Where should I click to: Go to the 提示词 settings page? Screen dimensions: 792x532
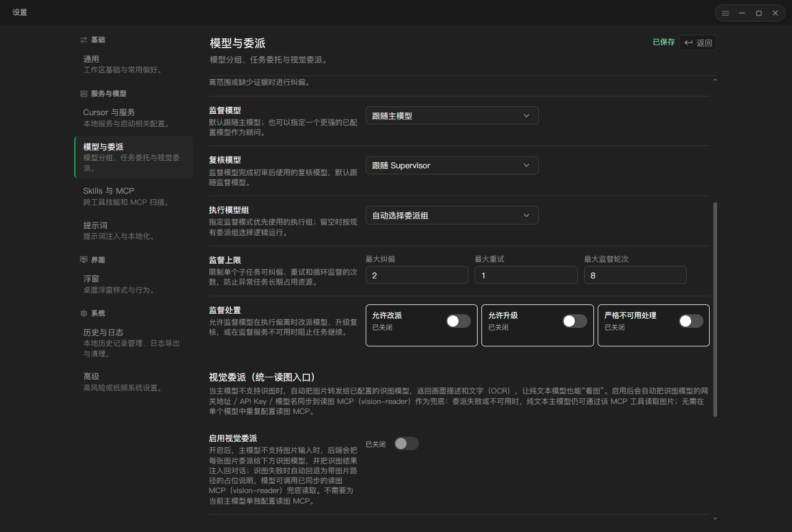(x=133, y=231)
